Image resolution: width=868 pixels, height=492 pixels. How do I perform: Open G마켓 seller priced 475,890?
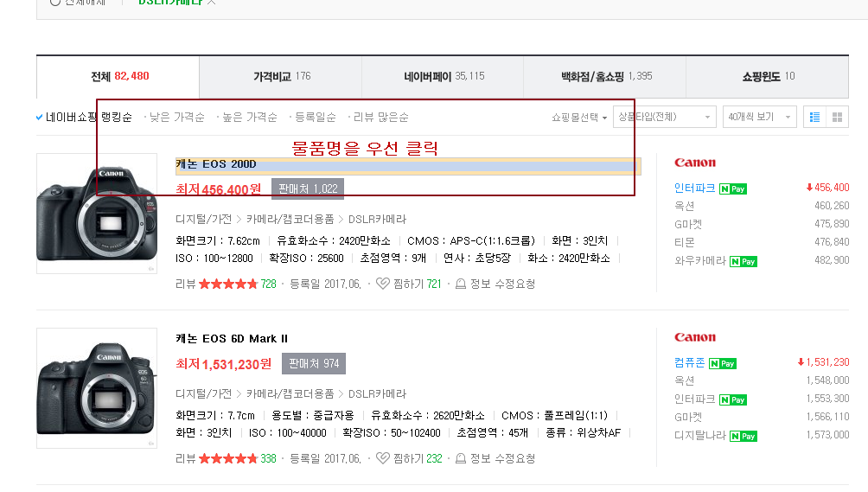coord(688,224)
